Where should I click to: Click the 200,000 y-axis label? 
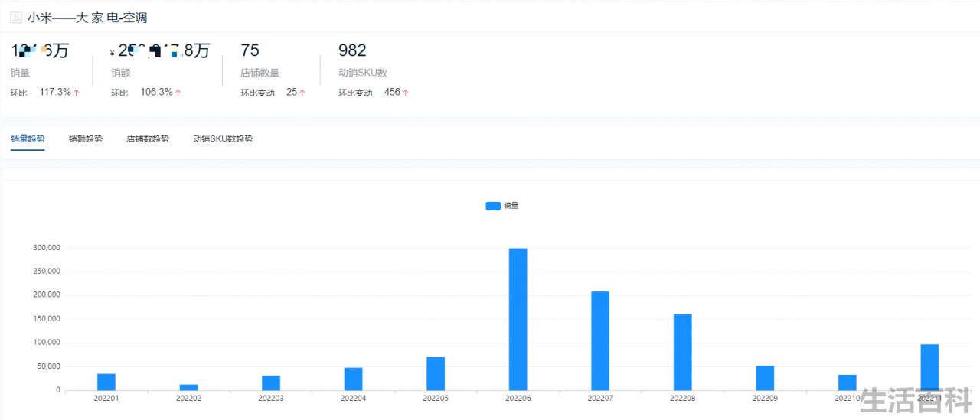(47, 295)
